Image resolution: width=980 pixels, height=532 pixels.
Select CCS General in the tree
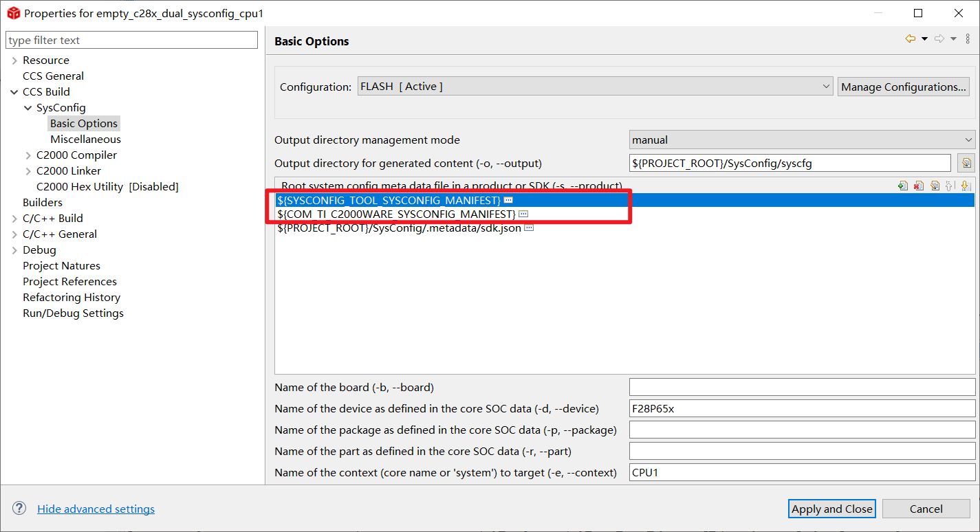[54, 76]
